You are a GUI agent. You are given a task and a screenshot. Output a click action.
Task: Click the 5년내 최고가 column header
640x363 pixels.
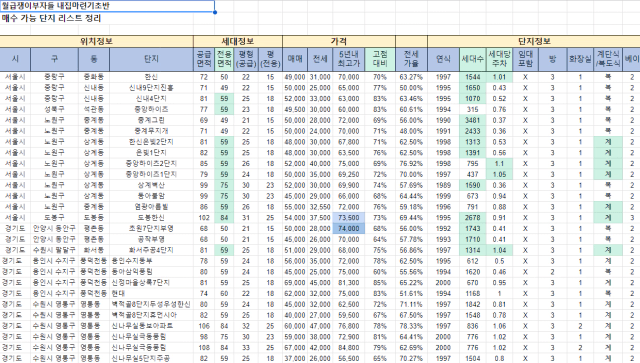click(349, 59)
